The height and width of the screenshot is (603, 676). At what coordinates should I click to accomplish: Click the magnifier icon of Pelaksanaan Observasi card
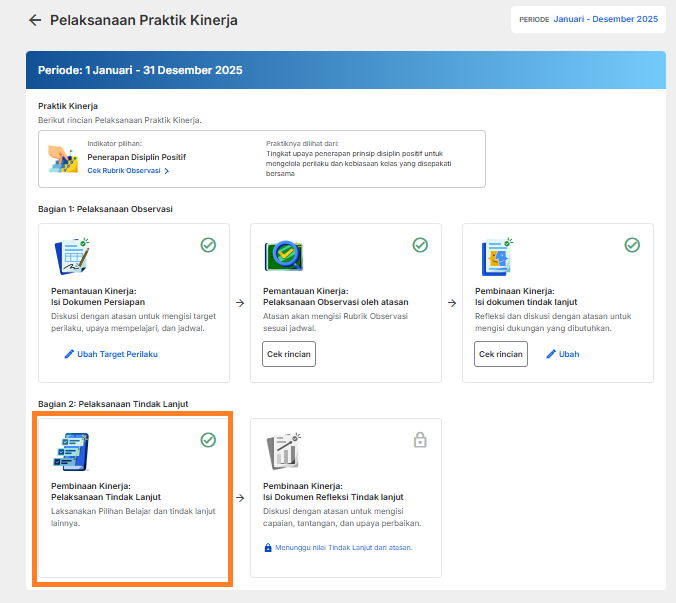(x=284, y=256)
